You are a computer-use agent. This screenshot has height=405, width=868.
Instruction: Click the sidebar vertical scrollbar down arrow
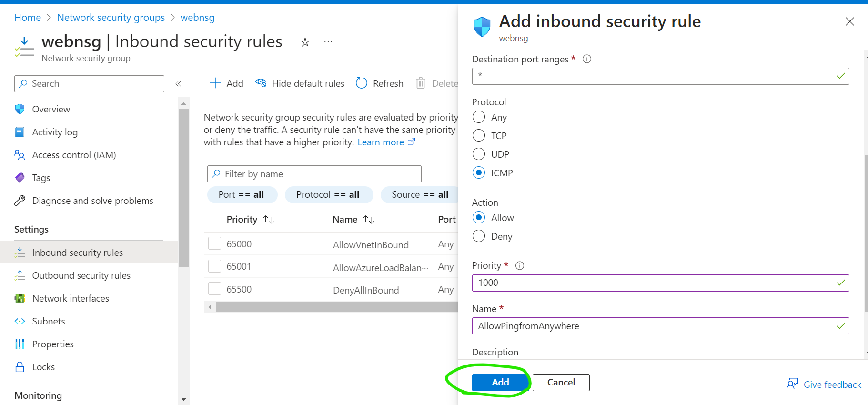point(183,399)
